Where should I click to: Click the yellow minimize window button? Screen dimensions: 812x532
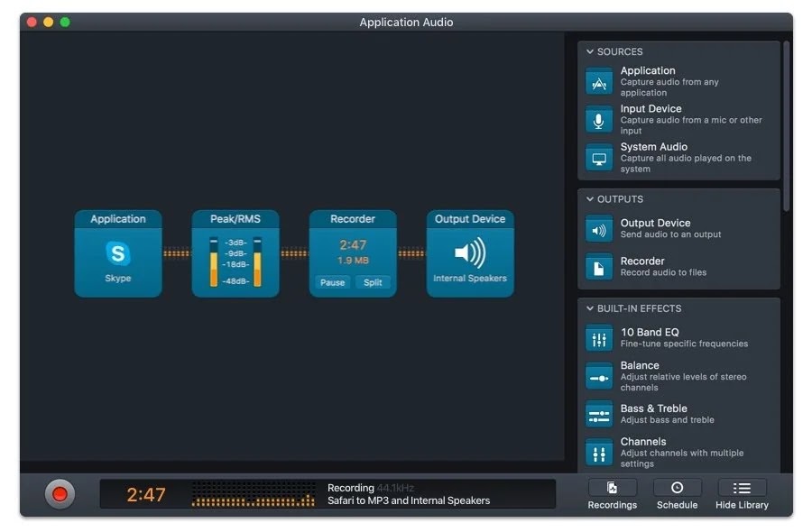48,22
